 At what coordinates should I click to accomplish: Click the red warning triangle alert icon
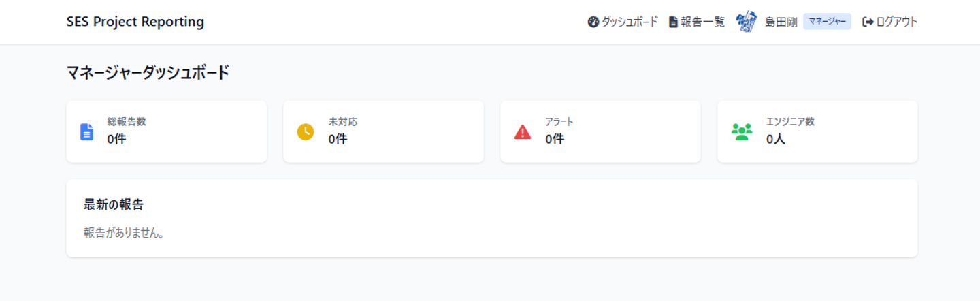(522, 131)
